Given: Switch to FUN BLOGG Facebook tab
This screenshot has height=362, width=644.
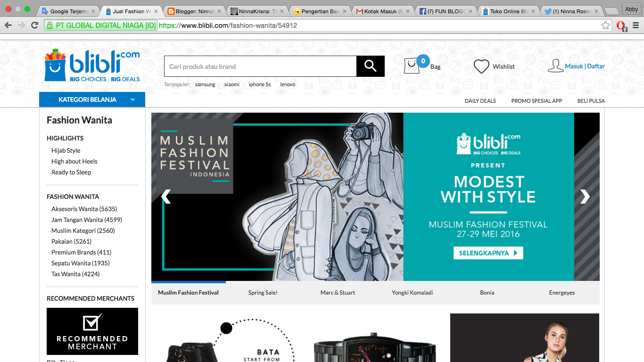Looking at the screenshot, I should pyautogui.click(x=445, y=11).
